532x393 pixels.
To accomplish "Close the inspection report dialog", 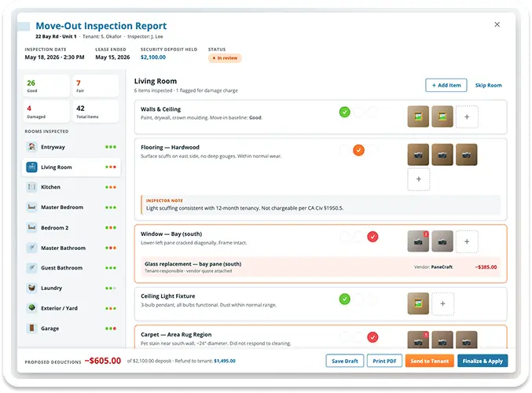I will [497, 24].
